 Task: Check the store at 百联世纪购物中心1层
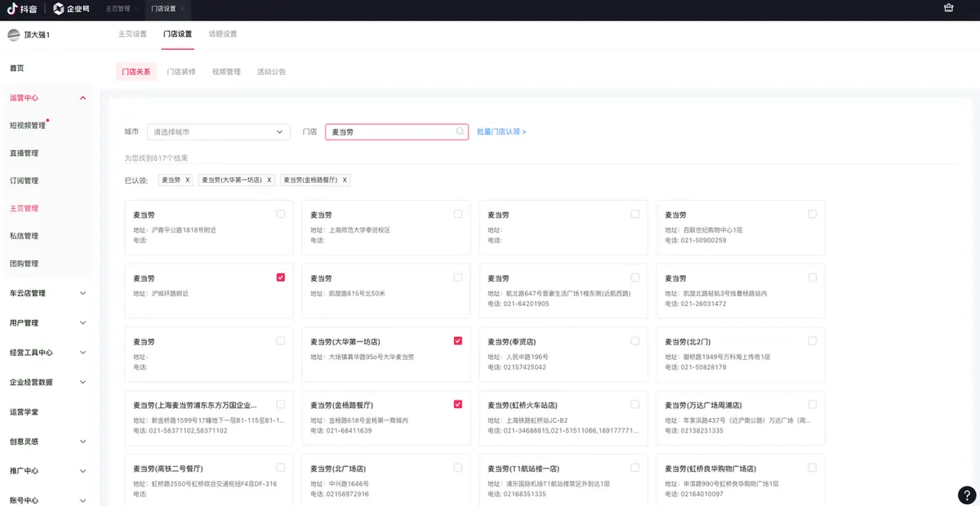point(813,214)
